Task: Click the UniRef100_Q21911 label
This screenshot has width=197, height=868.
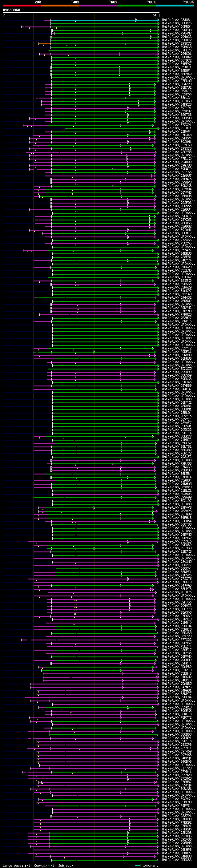Action: tap(176, 748)
